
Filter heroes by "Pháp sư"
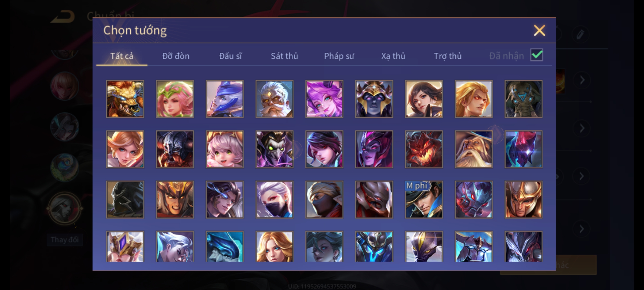(339, 56)
